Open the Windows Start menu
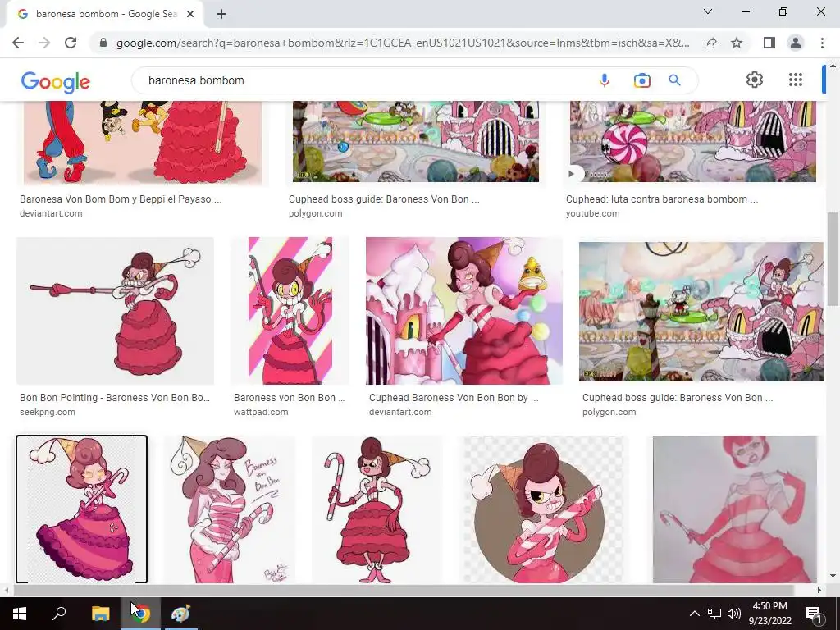Image resolution: width=840 pixels, height=630 pixels. coord(20,614)
